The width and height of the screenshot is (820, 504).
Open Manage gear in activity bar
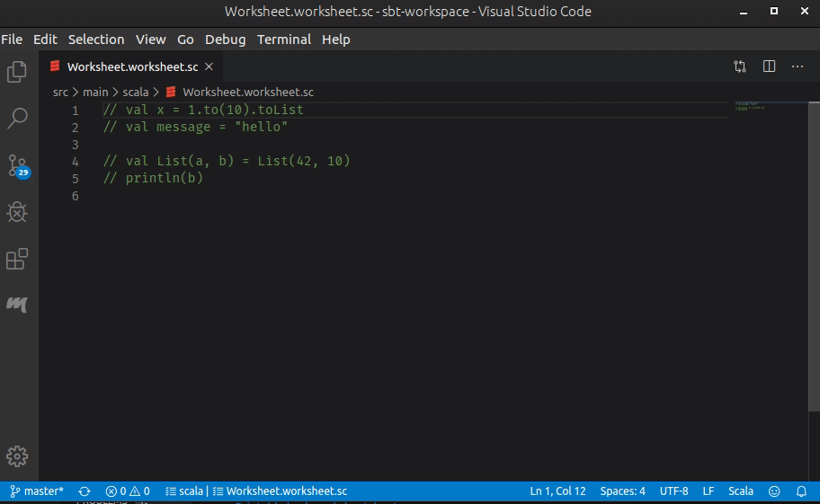click(x=17, y=456)
